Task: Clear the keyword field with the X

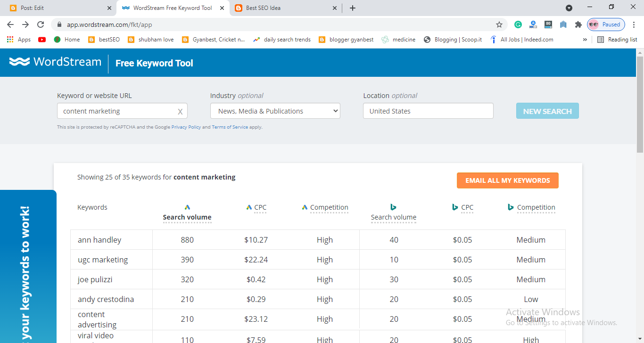Action: (180, 112)
